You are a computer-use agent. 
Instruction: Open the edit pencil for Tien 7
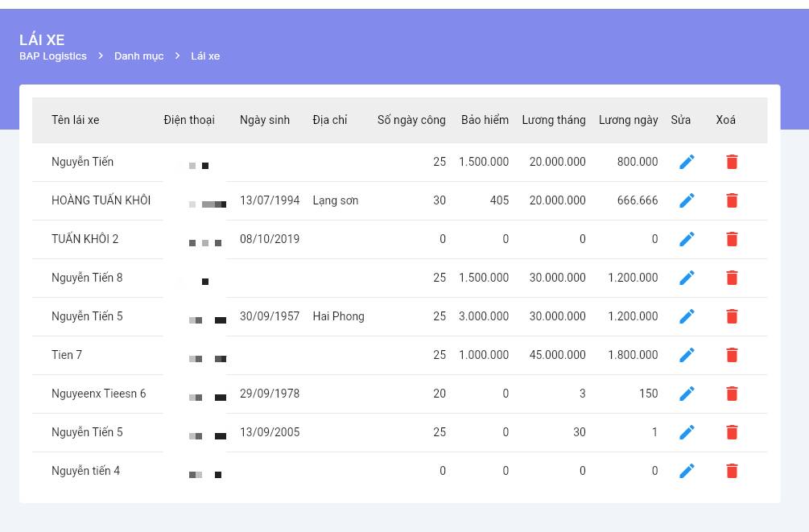tap(687, 355)
